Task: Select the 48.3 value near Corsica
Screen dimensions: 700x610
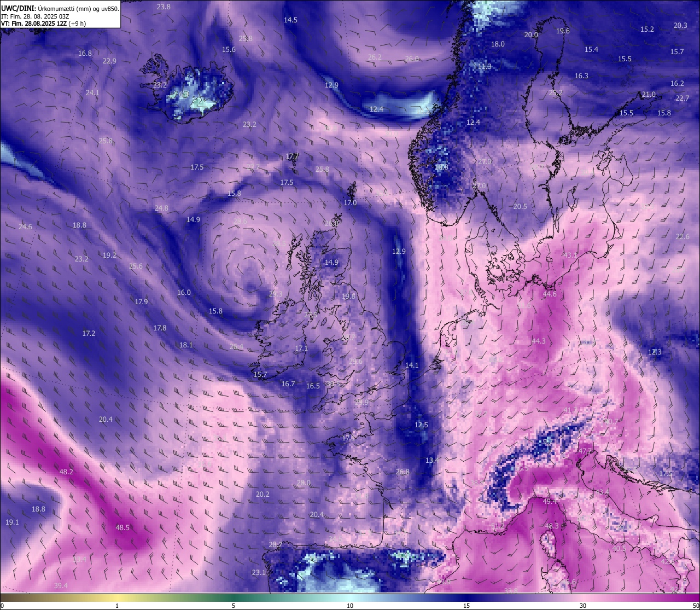Action: click(552, 526)
